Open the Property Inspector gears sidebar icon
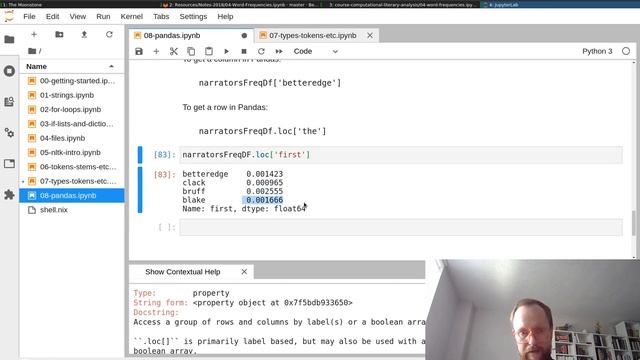This screenshot has width=640, height=360. pyautogui.click(x=9, y=133)
